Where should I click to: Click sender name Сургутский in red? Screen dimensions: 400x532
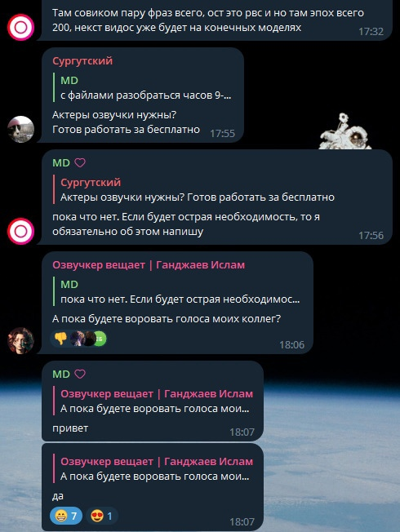tap(82, 61)
